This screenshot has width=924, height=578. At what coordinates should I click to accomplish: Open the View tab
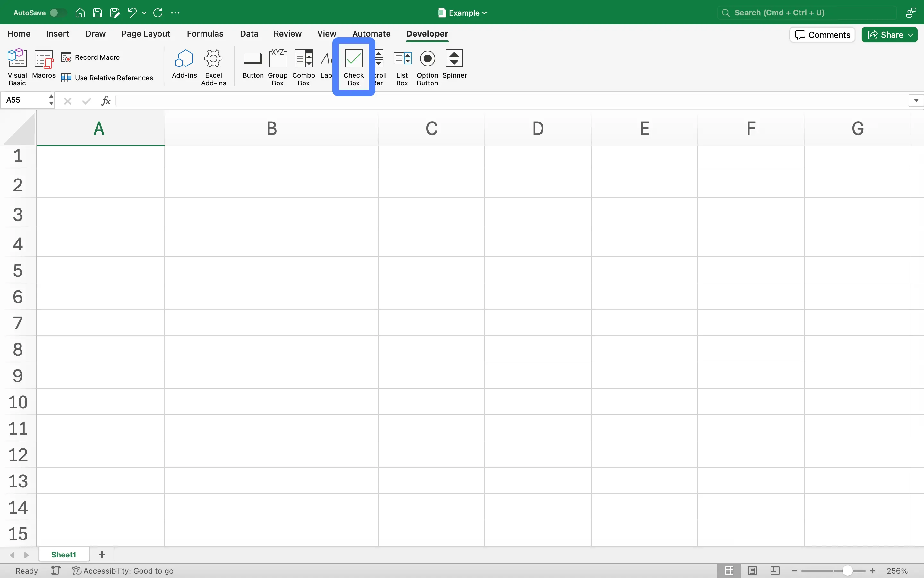coord(327,34)
